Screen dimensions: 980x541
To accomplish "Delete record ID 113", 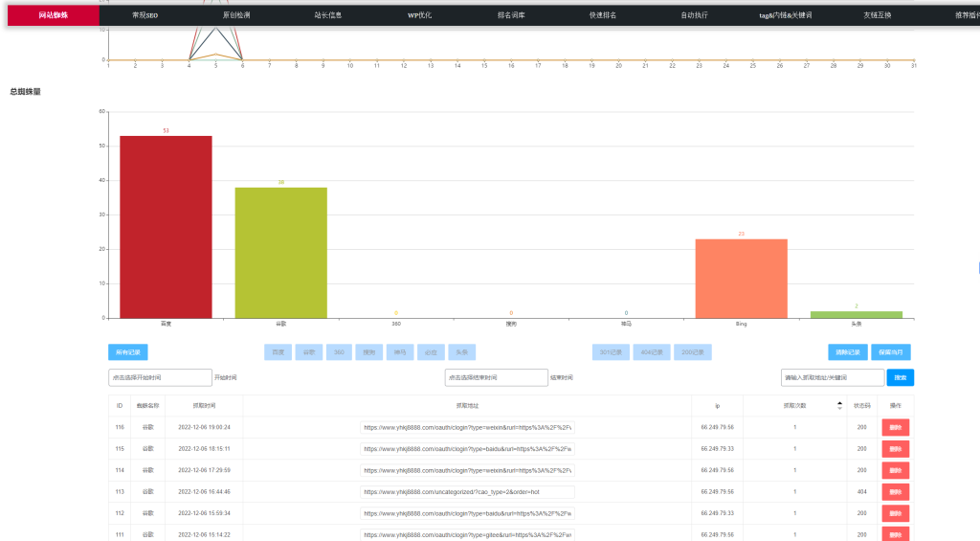I will tap(896, 492).
